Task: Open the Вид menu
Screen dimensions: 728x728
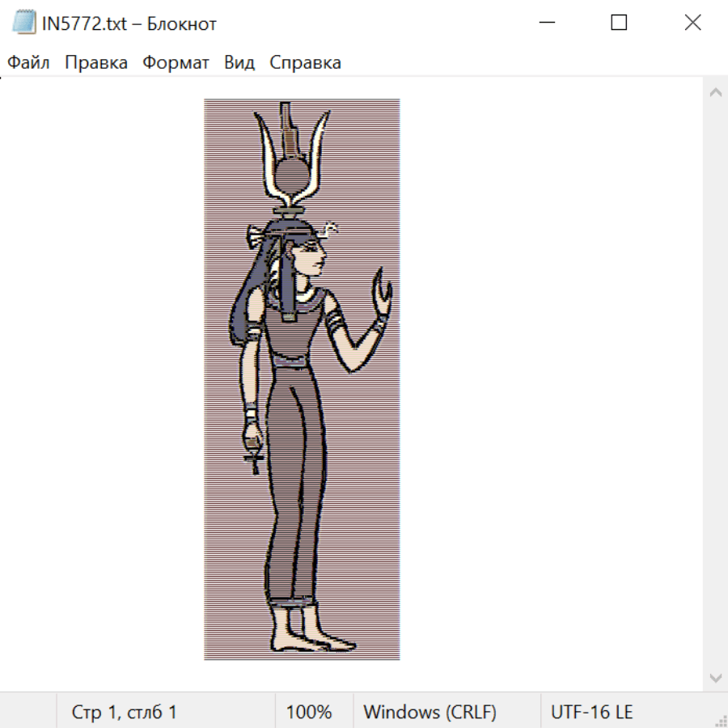Action: (239, 63)
